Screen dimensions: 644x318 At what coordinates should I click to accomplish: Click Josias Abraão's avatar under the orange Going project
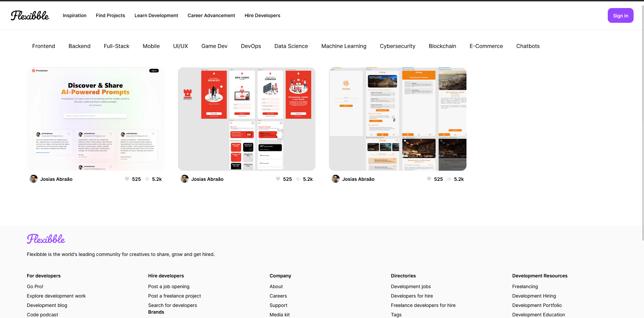tap(336, 179)
